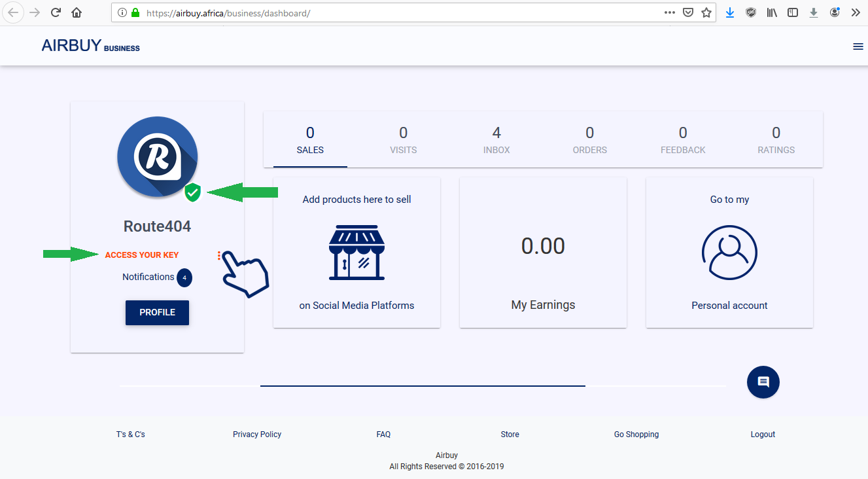Click the Access Your Key link
Viewport: 868px width, 479px height.
click(x=142, y=255)
